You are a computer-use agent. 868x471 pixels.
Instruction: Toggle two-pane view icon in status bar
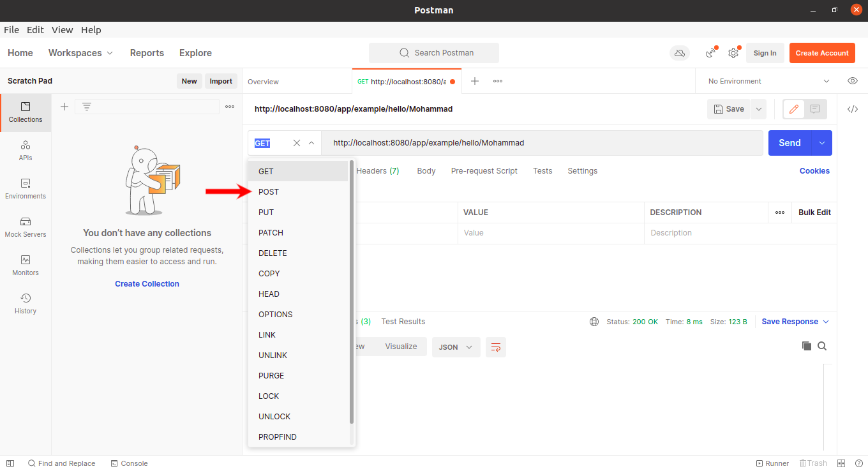[x=841, y=463]
